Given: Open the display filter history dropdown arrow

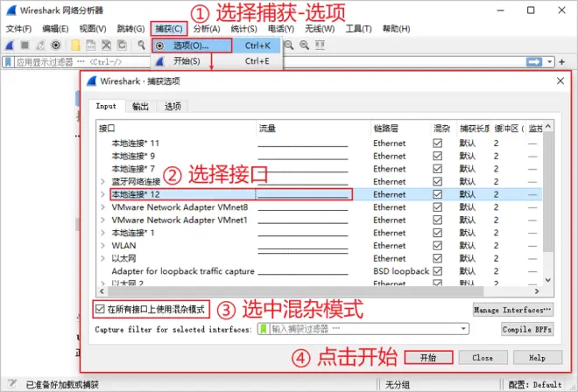Looking at the screenshot, I should coord(549,61).
